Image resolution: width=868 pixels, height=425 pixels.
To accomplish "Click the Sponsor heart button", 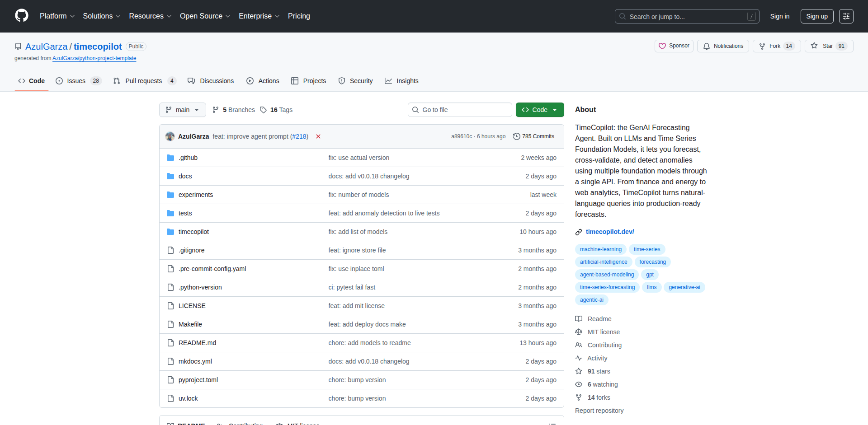I will pyautogui.click(x=674, y=46).
